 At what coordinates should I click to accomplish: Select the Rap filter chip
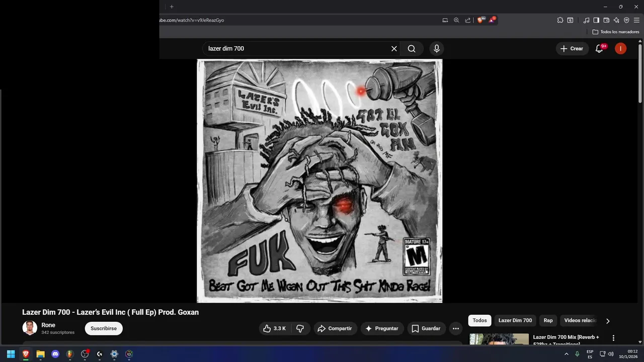[x=548, y=320]
